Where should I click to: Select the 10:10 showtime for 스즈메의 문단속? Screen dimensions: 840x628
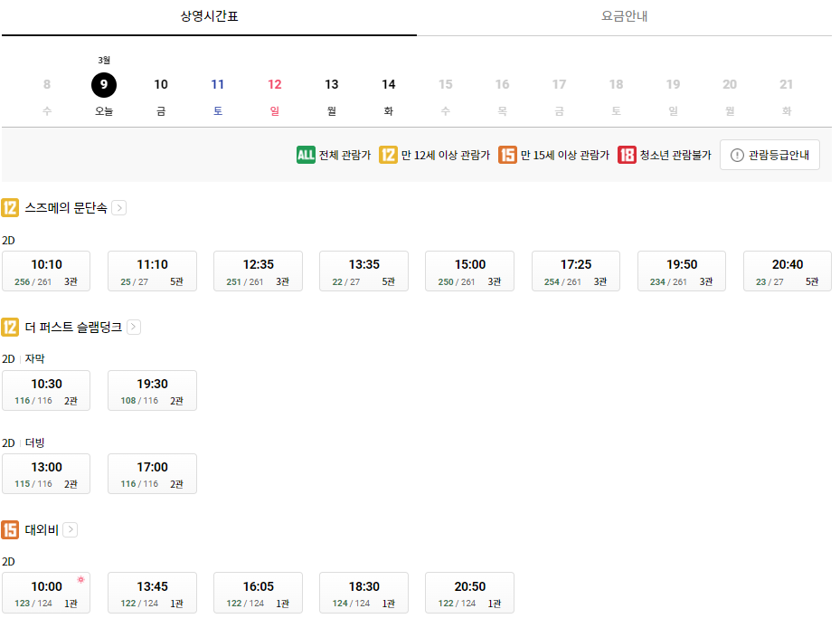46,271
